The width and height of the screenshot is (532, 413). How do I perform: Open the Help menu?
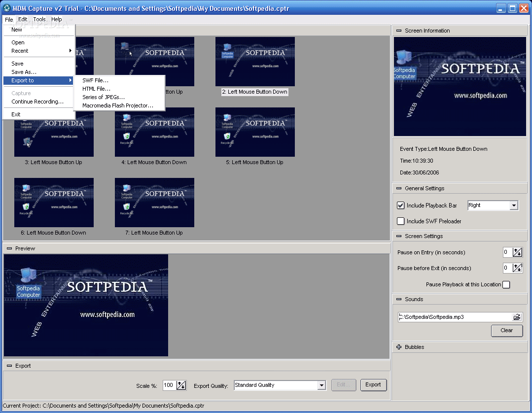[x=56, y=19]
